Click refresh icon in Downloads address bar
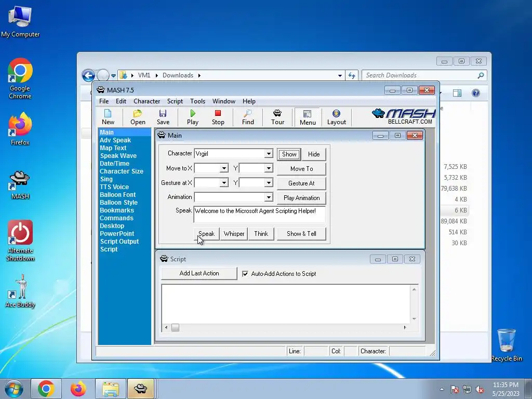This screenshot has height=399, width=532. [x=352, y=75]
